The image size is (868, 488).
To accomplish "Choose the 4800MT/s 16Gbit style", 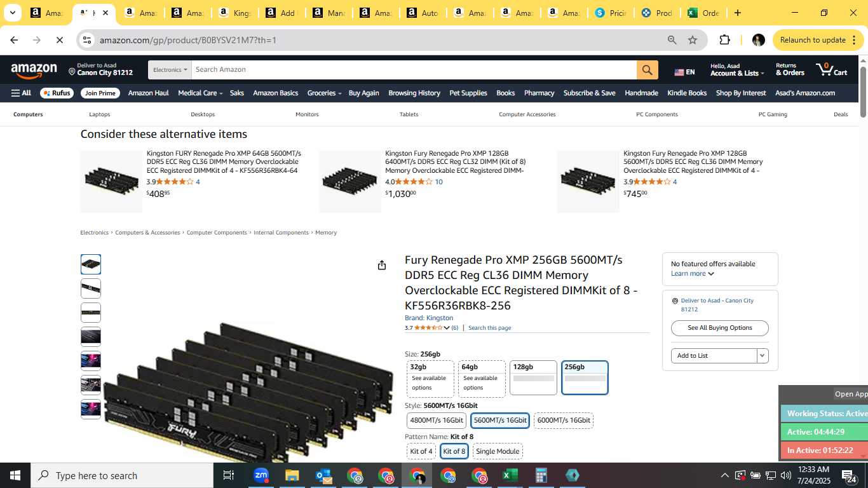I will [x=437, y=420].
